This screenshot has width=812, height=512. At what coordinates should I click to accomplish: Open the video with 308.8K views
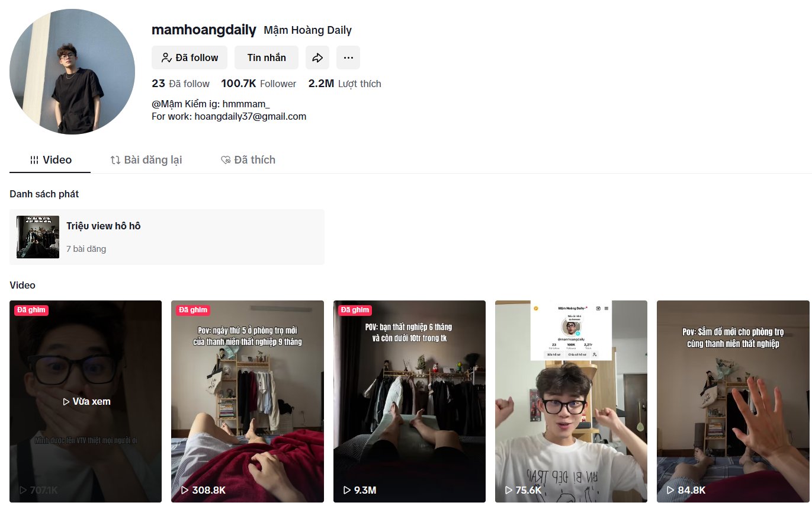(248, 402)
